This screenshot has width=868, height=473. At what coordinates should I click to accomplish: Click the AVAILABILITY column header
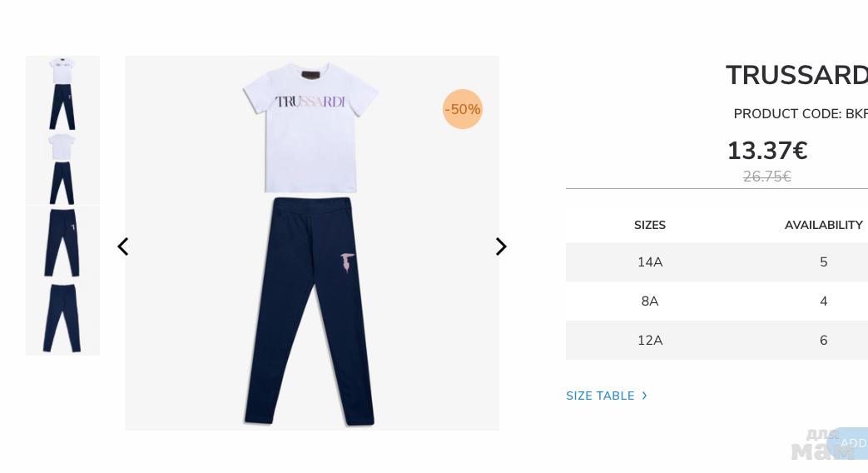(x=823, y=225)
